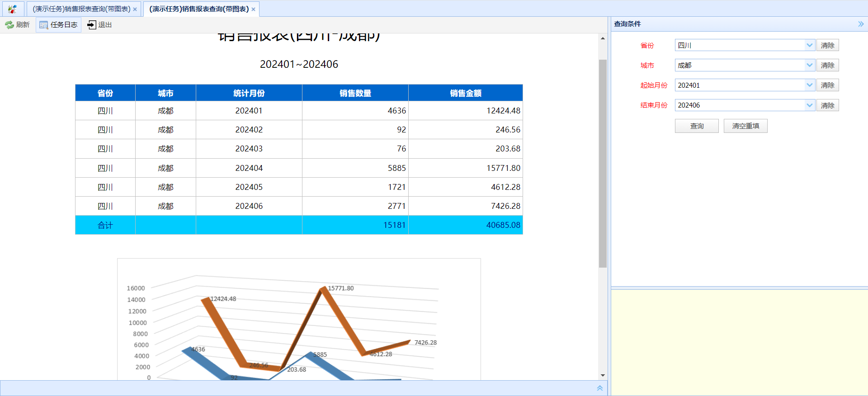Expand bottom bar with double-up arrow icon
868x396 pixels.
pos(600,388)
